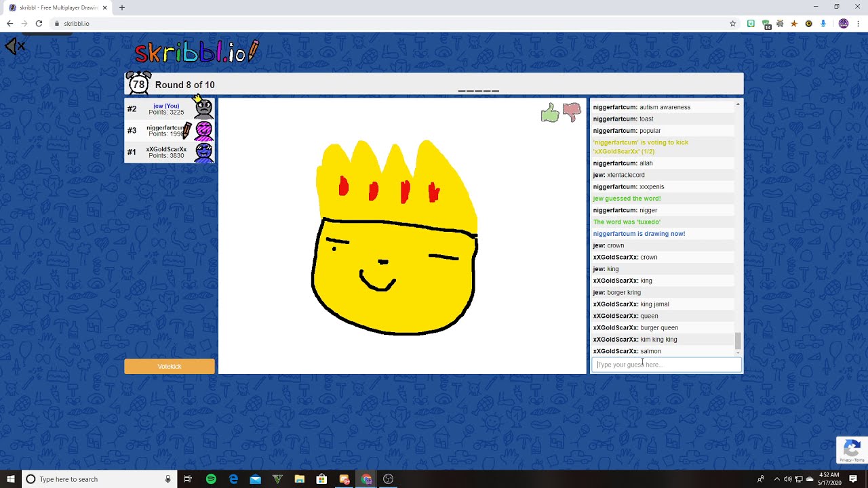Click the blue avatar of xXGoldScarXx
This screenshot has height=488, width=868.
[203, 152]
